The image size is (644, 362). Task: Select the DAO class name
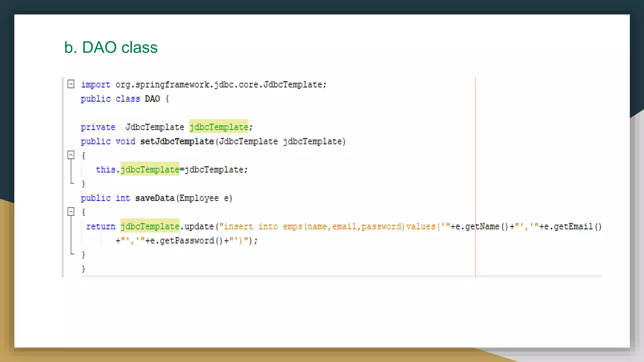coord(152,99)
